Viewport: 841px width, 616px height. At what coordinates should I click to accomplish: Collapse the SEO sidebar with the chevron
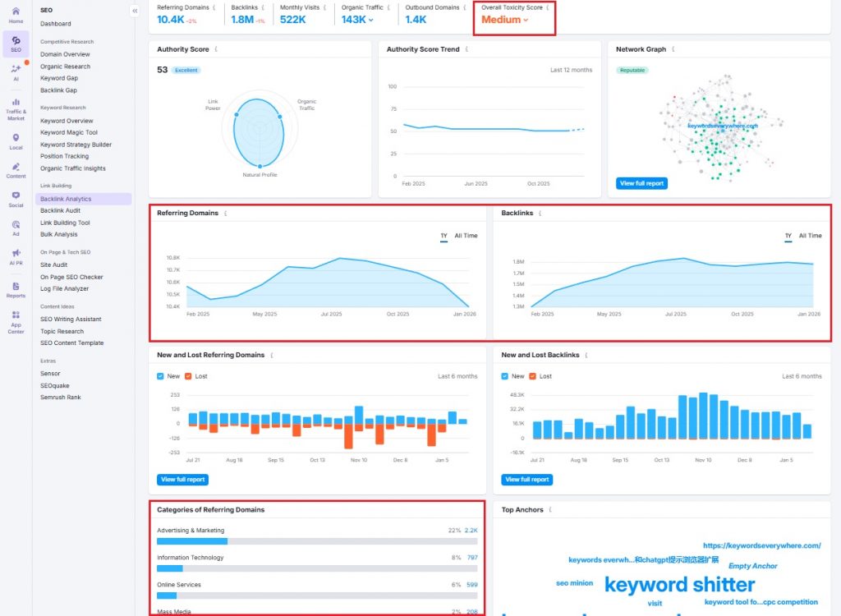pyautogui.click(x=134, y=11)
